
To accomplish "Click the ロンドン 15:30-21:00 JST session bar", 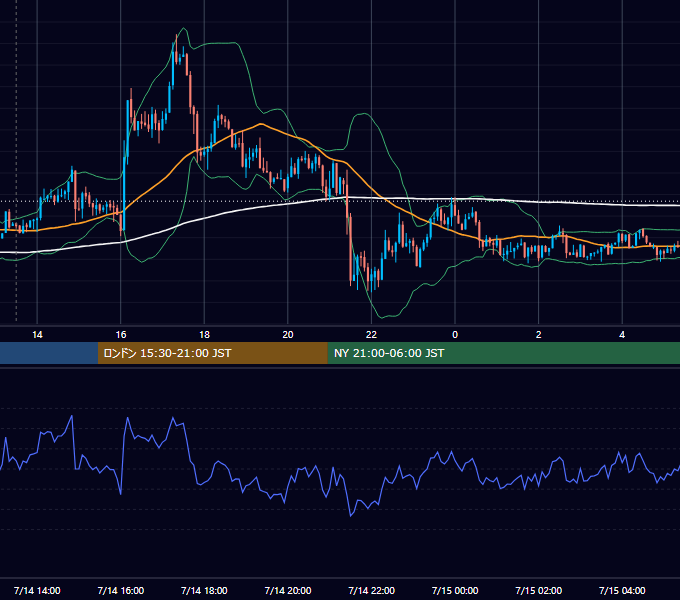I will [212, 353].
